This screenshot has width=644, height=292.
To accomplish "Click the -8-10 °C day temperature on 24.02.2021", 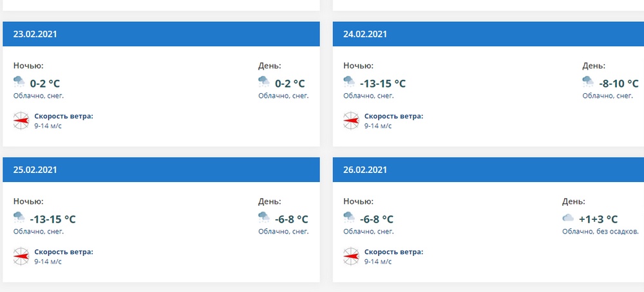I will click(618, 84).
